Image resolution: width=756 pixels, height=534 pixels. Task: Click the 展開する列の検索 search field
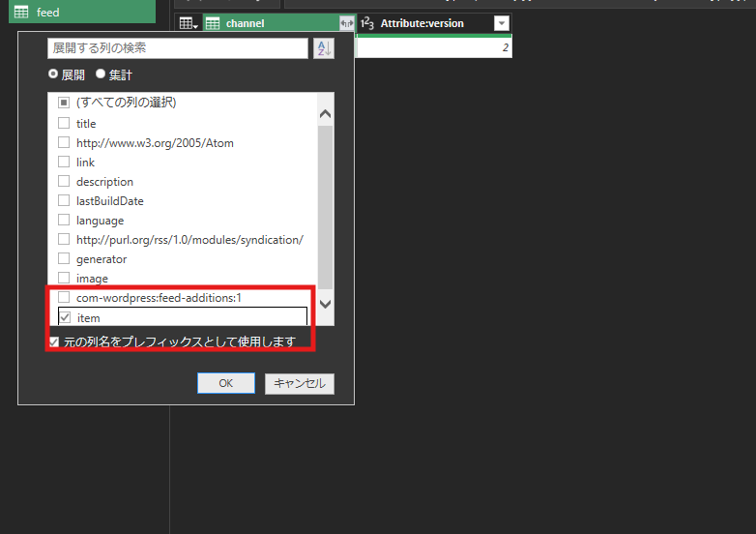click(x=177, y=48)
